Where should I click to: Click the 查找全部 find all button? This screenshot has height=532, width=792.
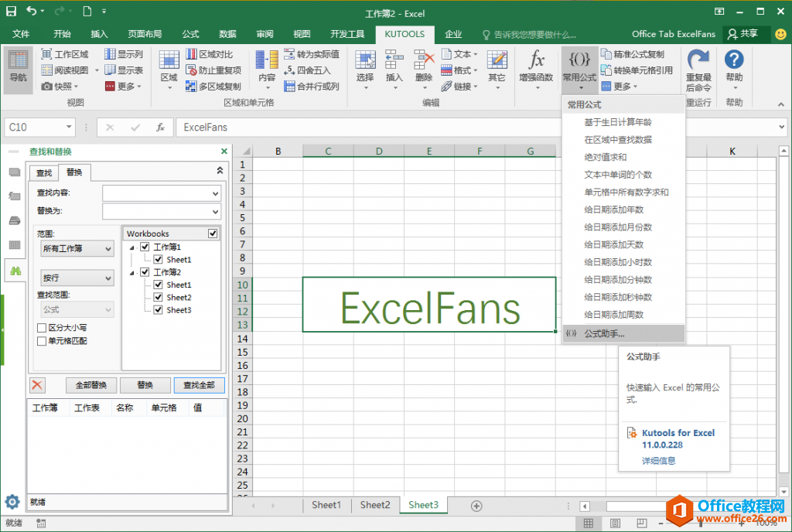(199, 385)
